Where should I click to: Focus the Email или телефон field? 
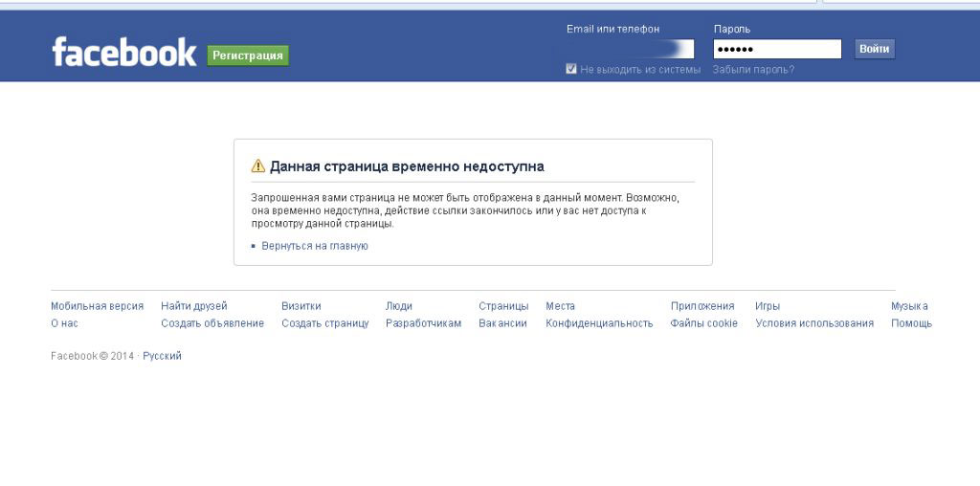tap(630, 49)
